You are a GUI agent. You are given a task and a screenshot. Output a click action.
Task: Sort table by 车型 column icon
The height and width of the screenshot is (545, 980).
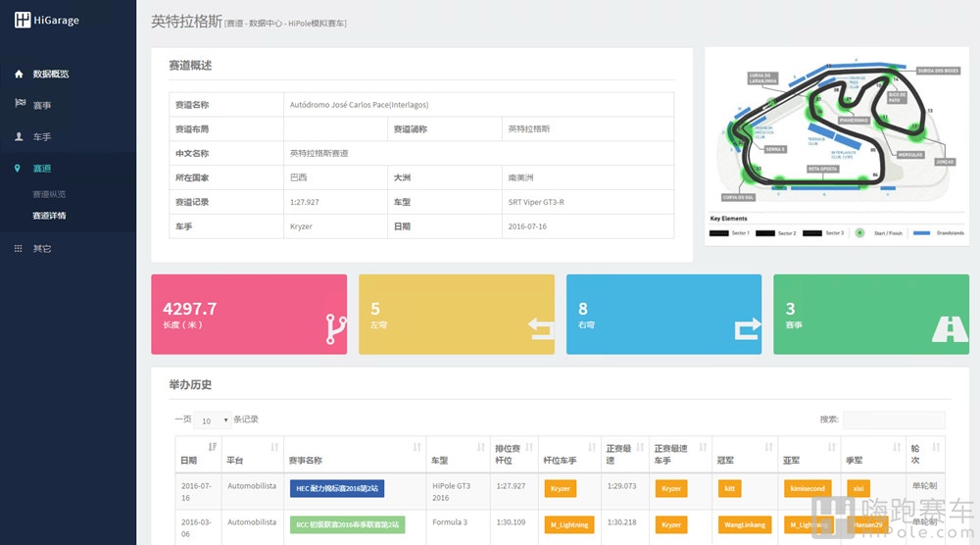480,447
